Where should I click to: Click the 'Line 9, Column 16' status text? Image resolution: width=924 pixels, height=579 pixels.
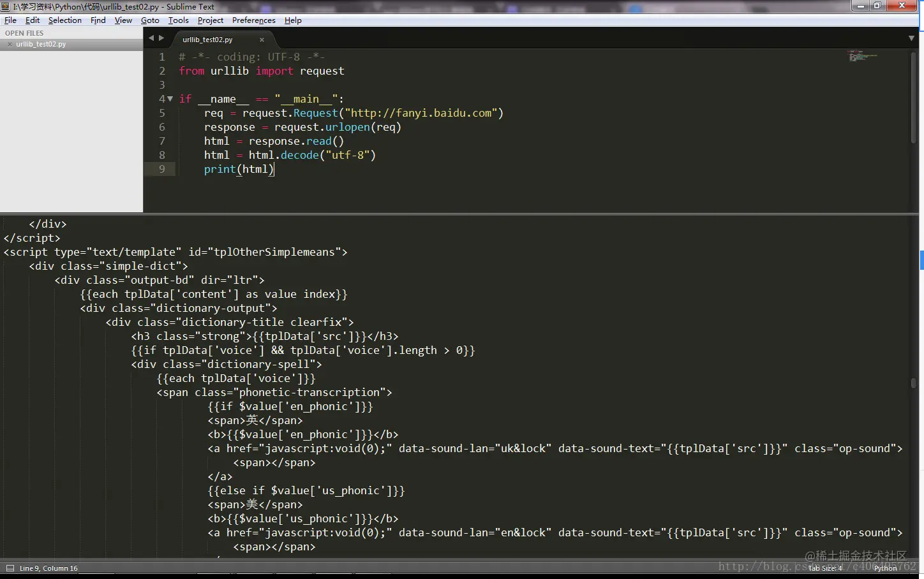[48, 568]
